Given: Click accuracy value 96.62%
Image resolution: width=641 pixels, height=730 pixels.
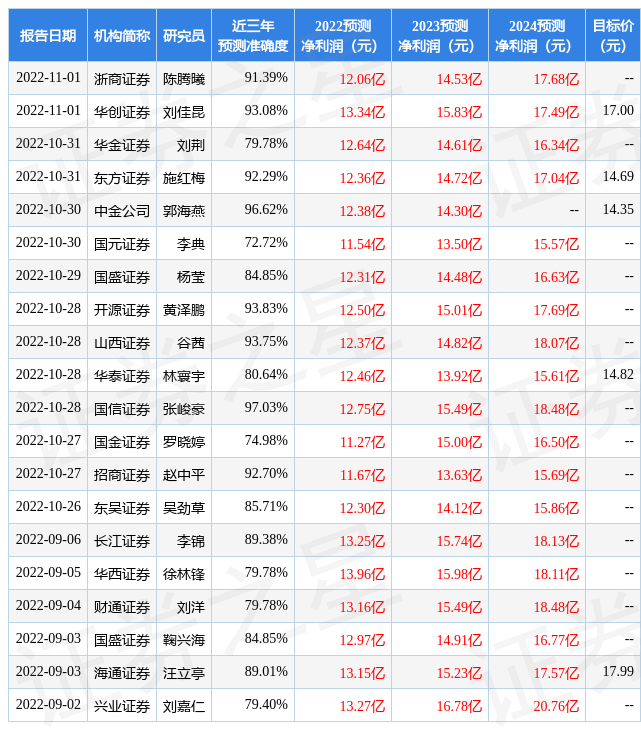Looking at the screenshot, I should [266, 210].
